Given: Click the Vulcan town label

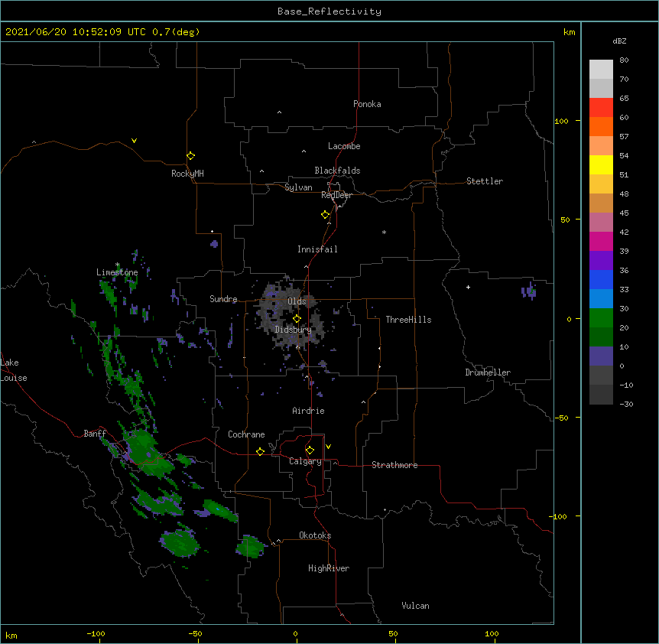Looking at the screenshot, I should [415, 606].
